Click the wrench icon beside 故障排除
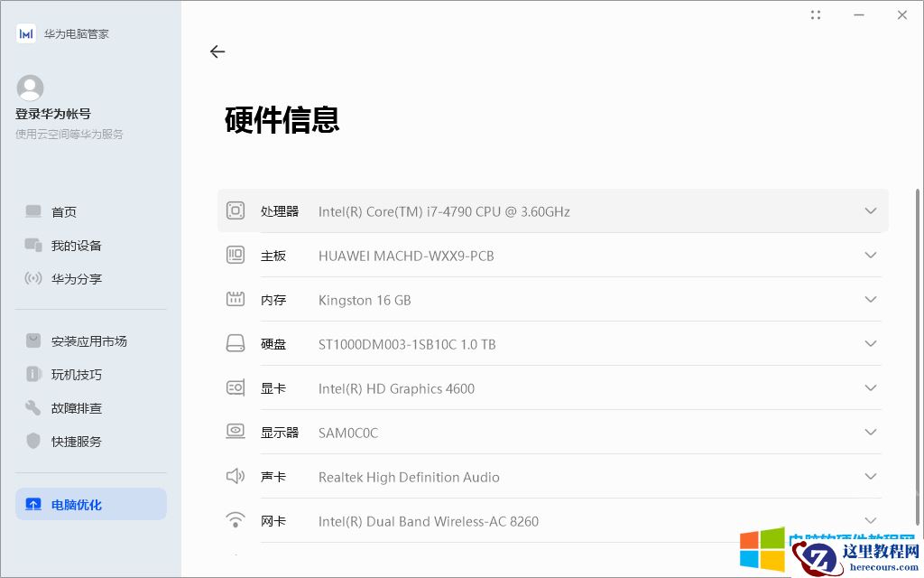 pyautogui.click(x=32, y=407)
